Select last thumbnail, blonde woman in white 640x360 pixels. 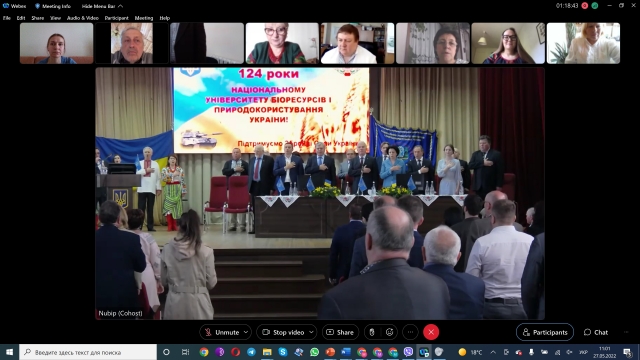(583, 43)
